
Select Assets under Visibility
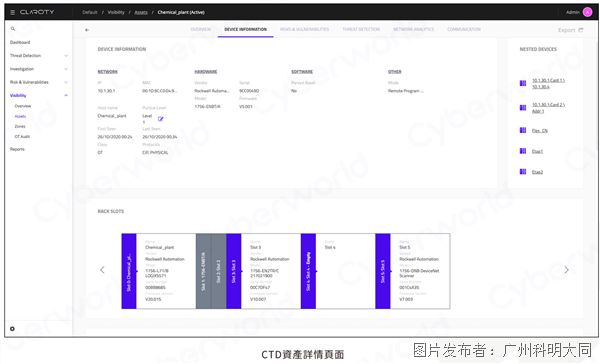[x=20, y=116]
